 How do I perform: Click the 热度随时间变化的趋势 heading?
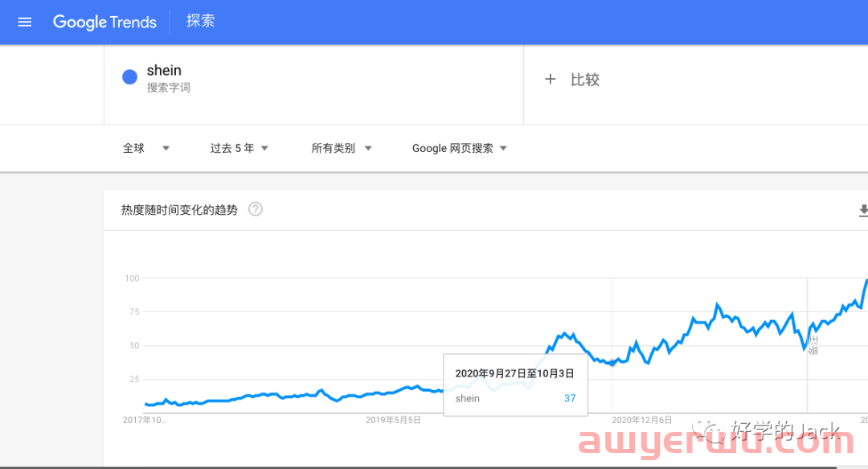(179, 210)
